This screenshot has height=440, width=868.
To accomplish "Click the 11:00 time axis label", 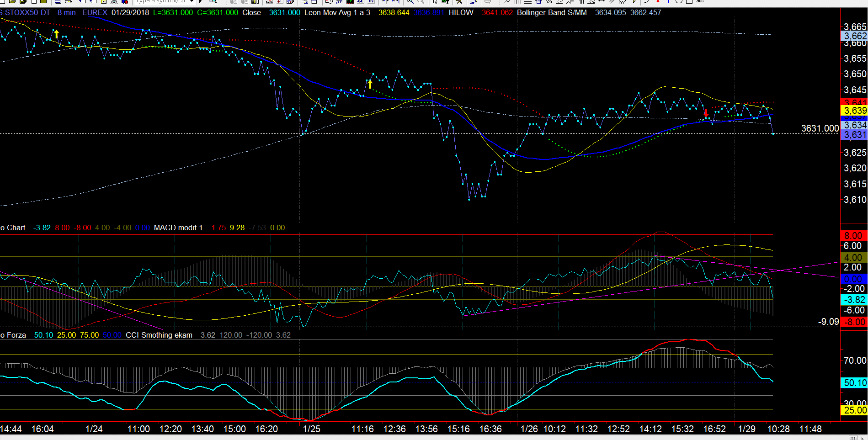I will coord(138,429).
